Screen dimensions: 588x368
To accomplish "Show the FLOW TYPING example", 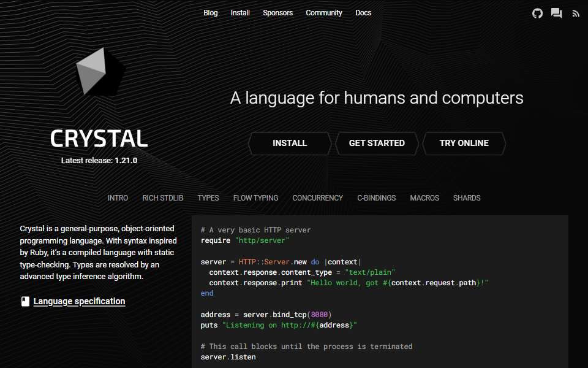I will tap(255, 198).
